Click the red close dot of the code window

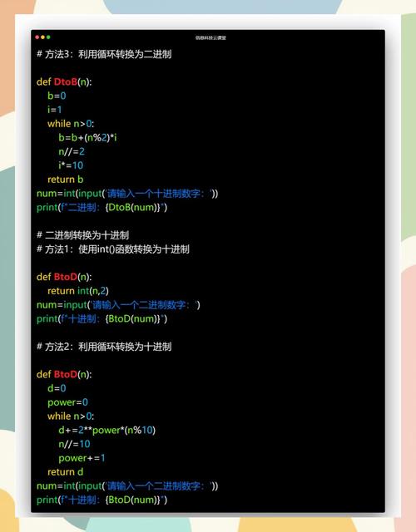(37, 37)
